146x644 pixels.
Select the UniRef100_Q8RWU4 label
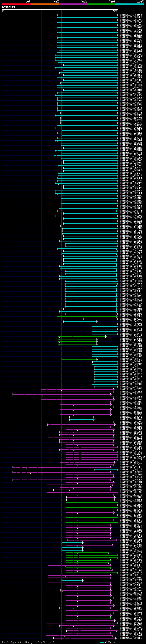tap(131, 613)
